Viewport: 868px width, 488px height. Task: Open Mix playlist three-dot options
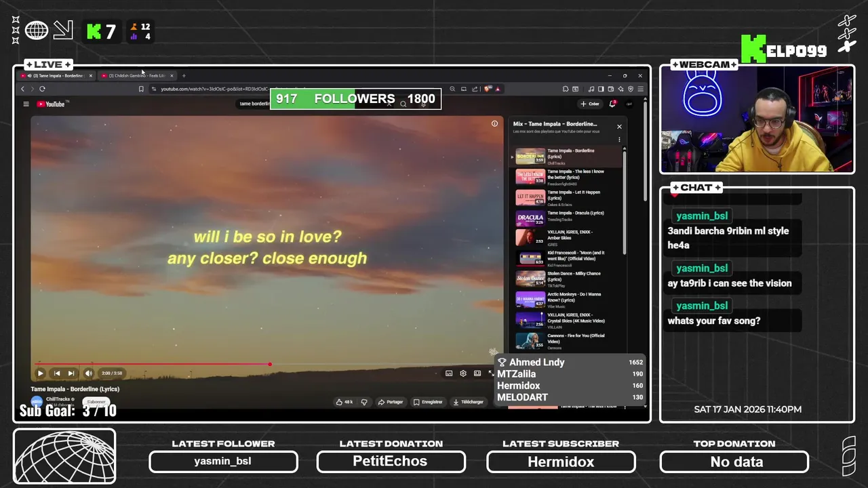619,140
